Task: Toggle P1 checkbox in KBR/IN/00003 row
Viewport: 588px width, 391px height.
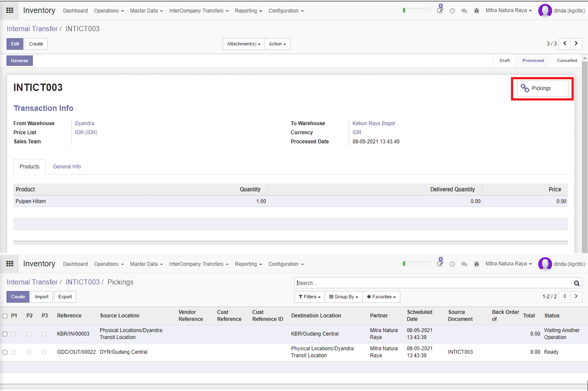Action: coord(14,334)
